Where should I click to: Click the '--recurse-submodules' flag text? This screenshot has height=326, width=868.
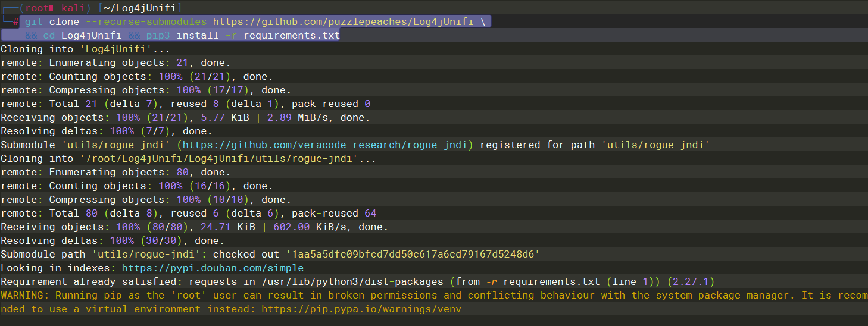[146, 22]
